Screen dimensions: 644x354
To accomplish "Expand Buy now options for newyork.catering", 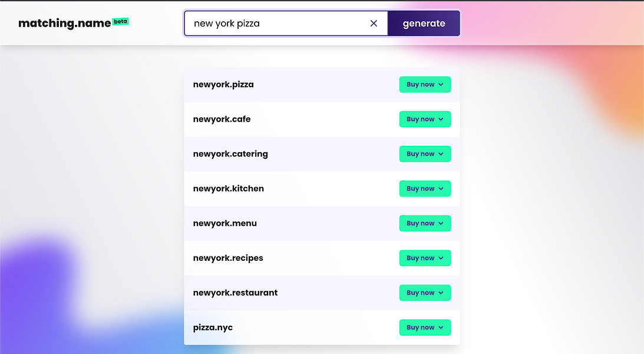I will 425,154.
